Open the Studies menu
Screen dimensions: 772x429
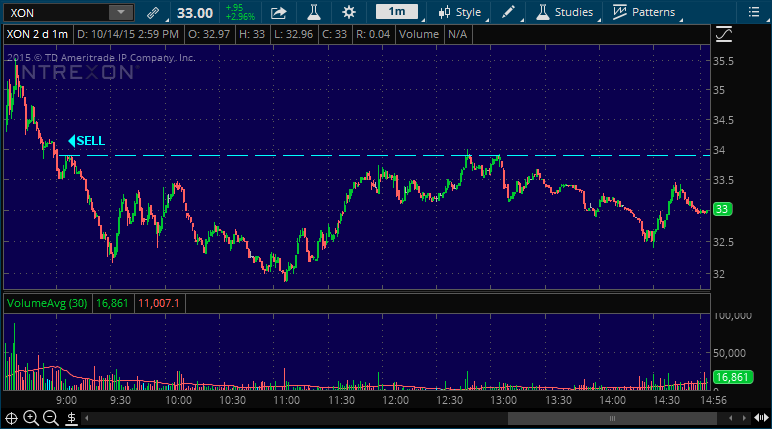565,12
